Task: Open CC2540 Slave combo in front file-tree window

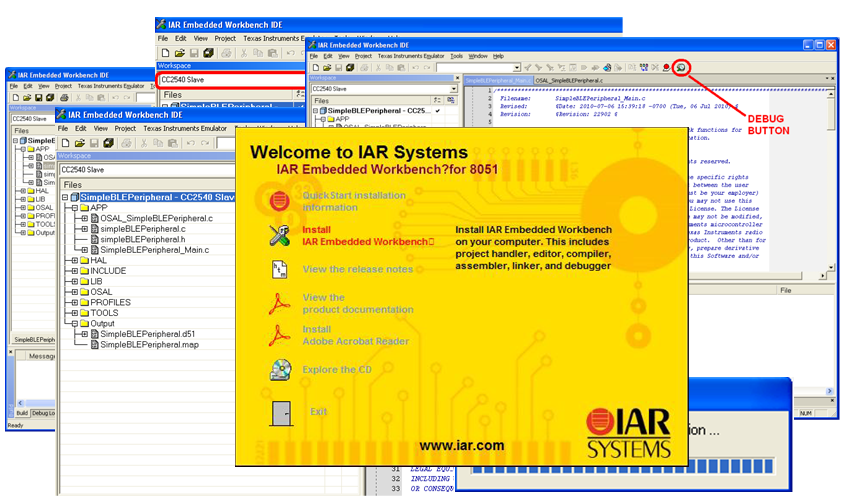Action: [x=147, y=169]
